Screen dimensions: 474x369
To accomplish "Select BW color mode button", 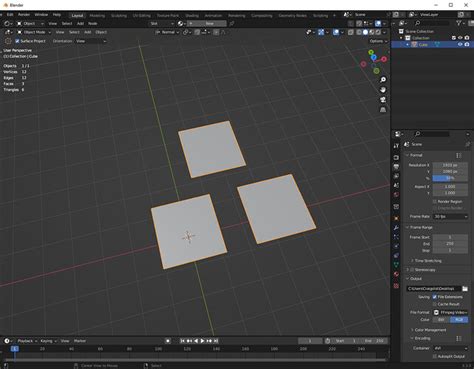I will (441, 320).
